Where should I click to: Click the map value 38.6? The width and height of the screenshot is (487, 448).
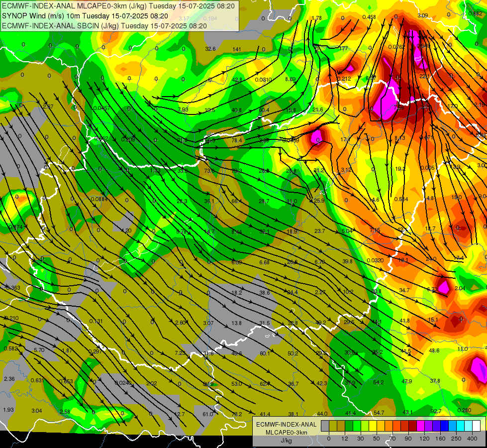265,293
